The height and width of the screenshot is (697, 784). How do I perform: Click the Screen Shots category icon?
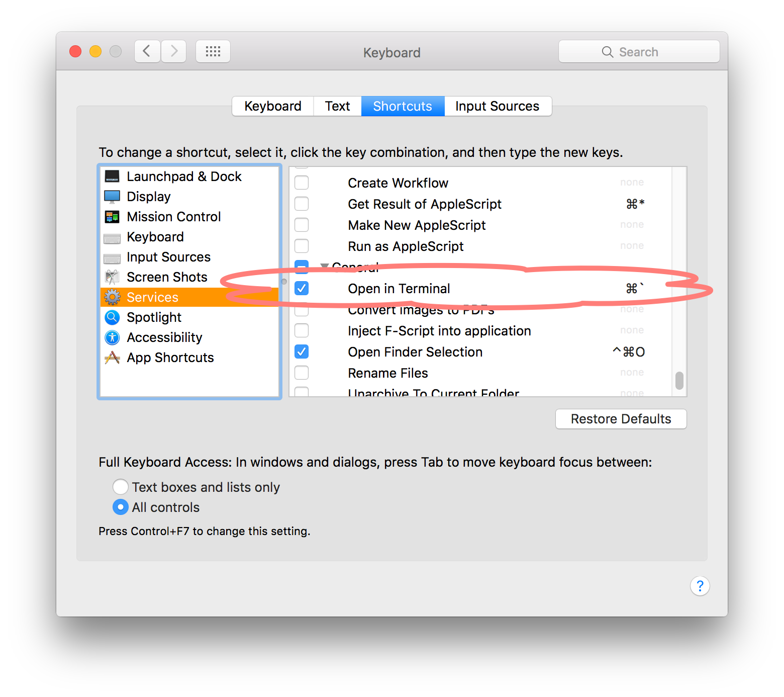point(112,277)
